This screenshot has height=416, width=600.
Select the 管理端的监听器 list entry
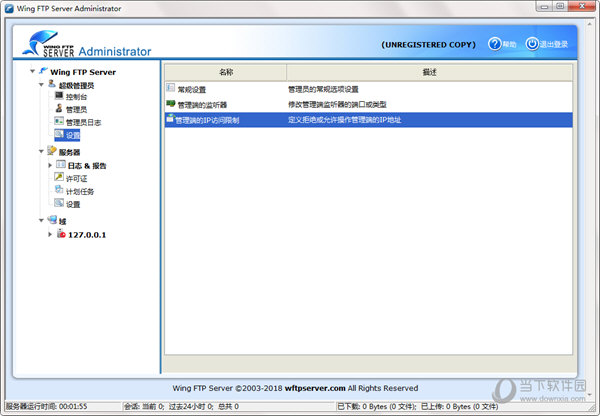(202, 105)
